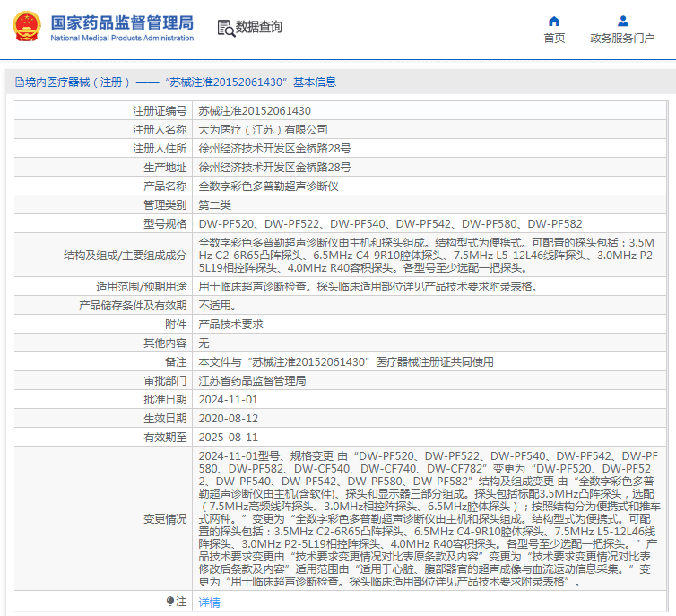
Task: Click the 备注 label
Action: point(176,362)
